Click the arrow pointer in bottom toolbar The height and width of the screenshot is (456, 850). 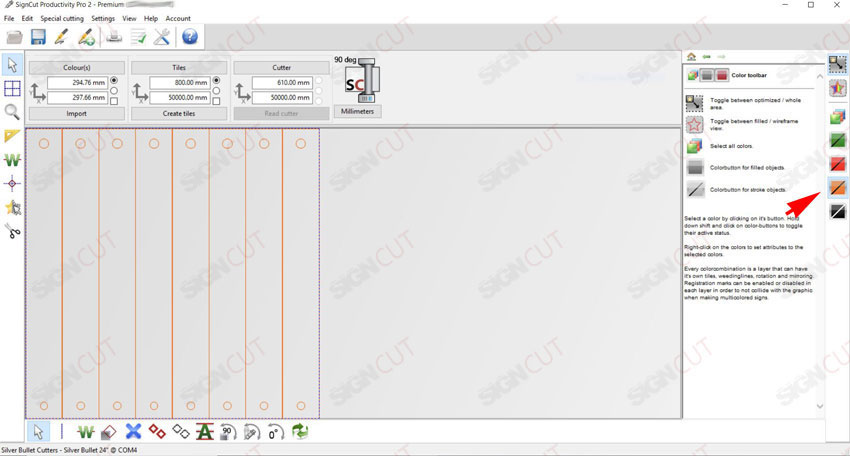click(38, 432)
